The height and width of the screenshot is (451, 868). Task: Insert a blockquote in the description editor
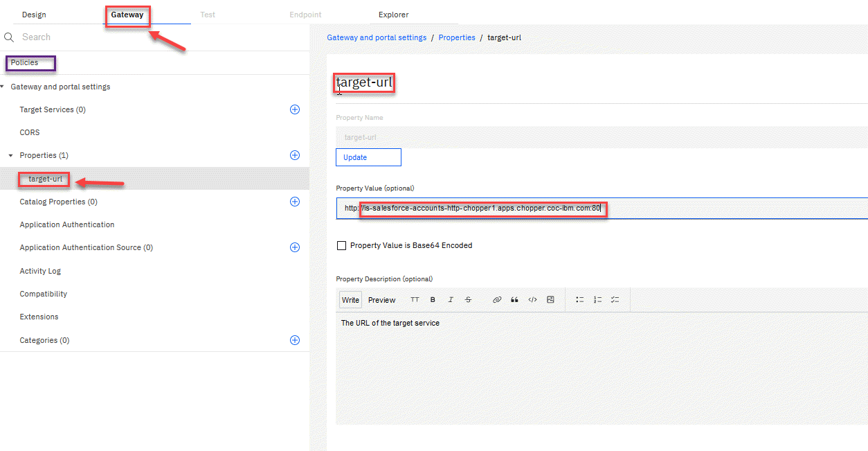coord(514,299)
